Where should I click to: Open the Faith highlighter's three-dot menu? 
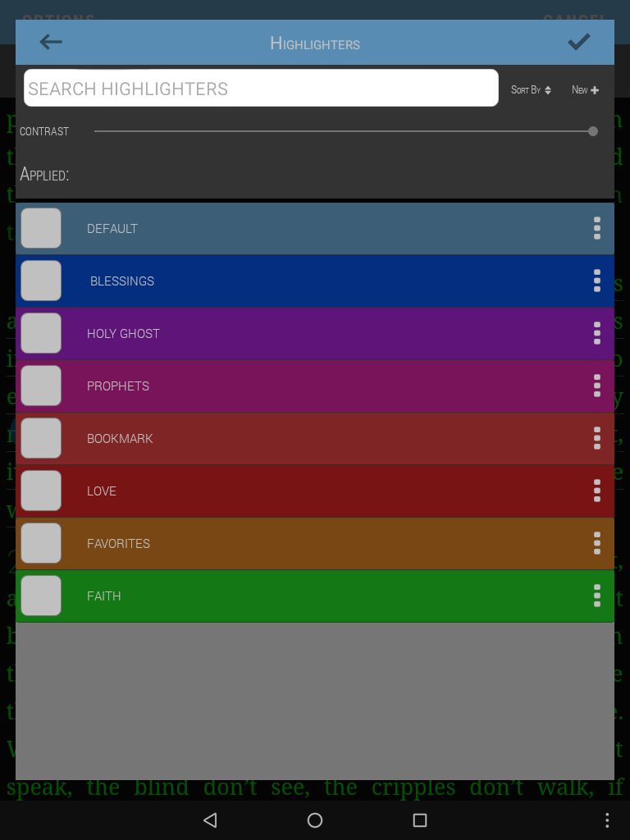(x=597, y=596)
